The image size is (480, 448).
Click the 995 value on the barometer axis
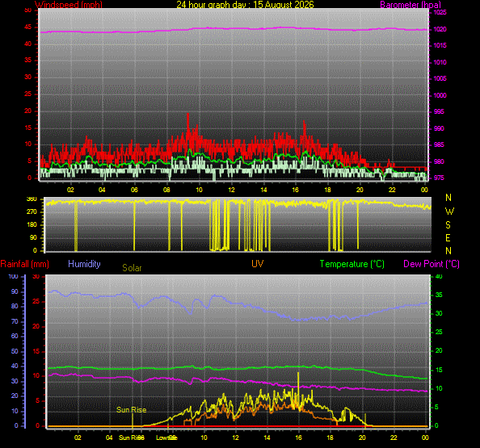[439, 111]
